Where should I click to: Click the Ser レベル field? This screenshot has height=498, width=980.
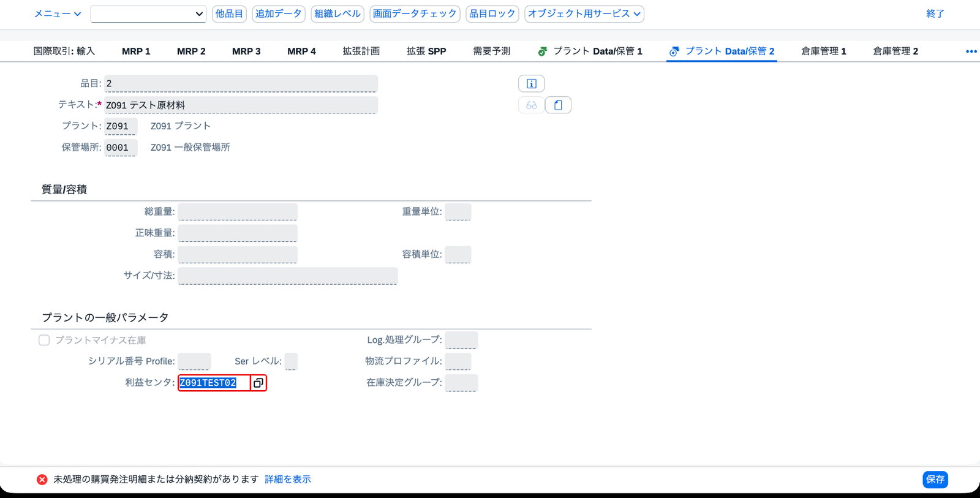pyautogui.click(x=291, y=361)
